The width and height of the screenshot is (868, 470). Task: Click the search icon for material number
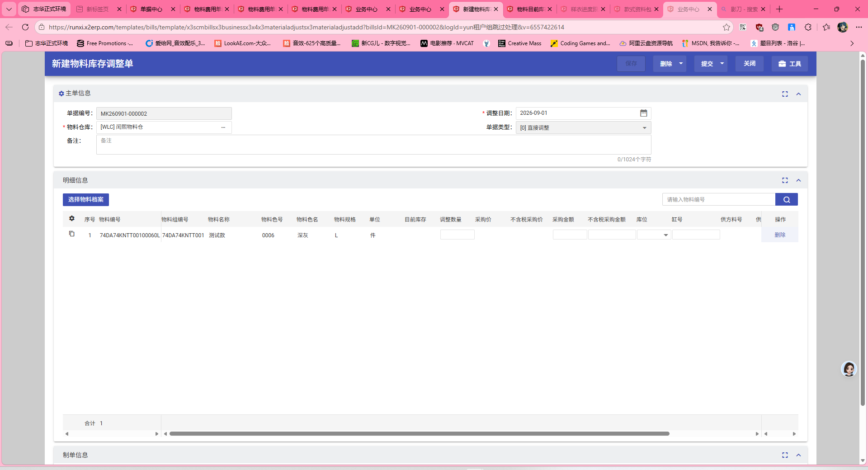(787, 200)
